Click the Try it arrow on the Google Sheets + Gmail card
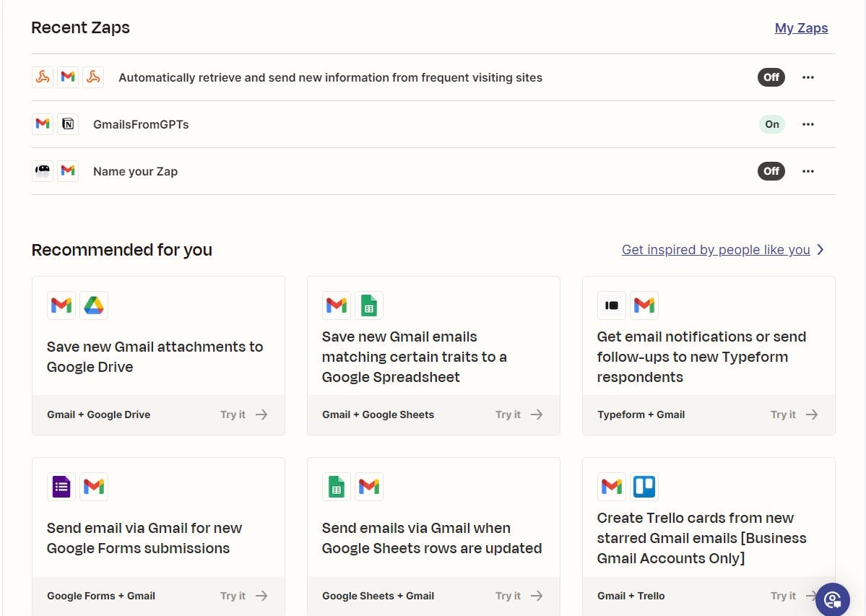866x616 pixels. point(536,596)
